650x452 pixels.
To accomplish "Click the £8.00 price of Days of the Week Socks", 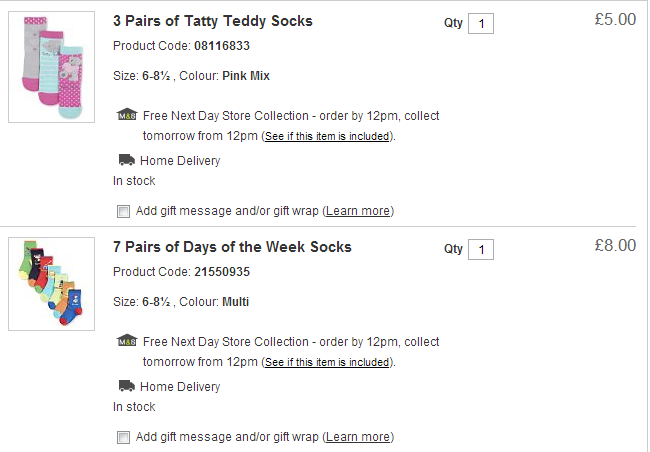I will [614, 246].
